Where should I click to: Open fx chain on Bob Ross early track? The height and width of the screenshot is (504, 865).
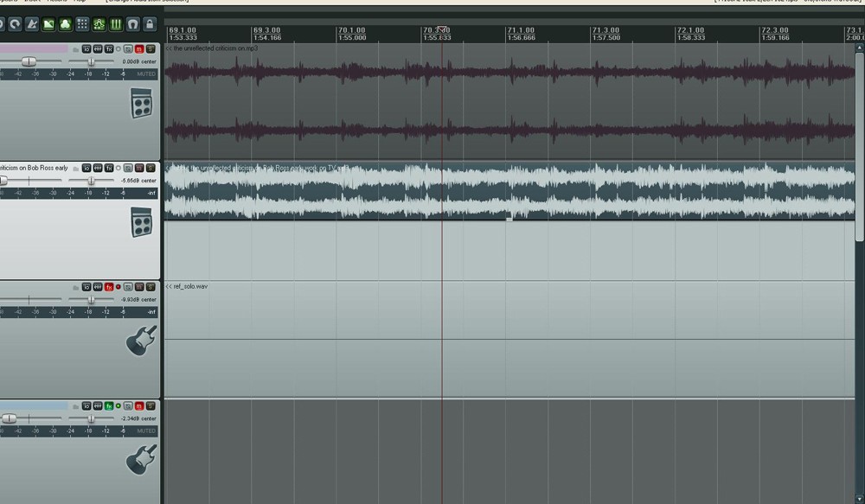point(109,168)
